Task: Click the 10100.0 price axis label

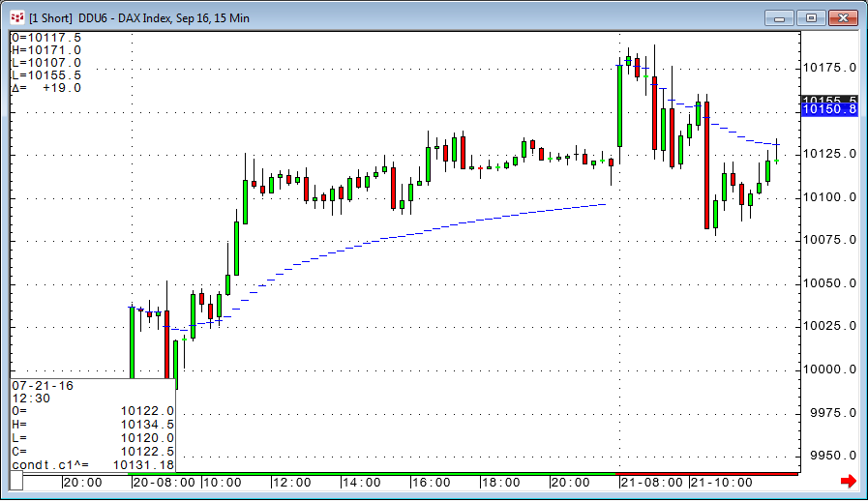Action: click(829, 197)
